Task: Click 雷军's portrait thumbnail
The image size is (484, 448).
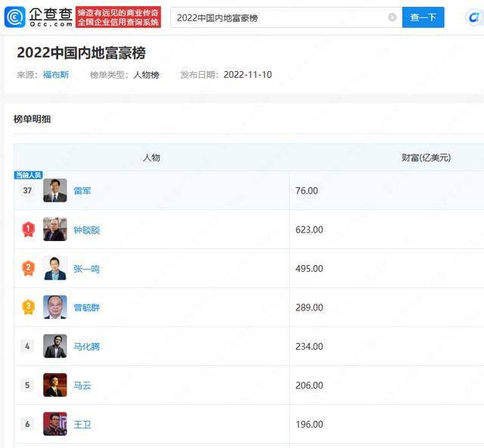Action: (x=55, y=190)
